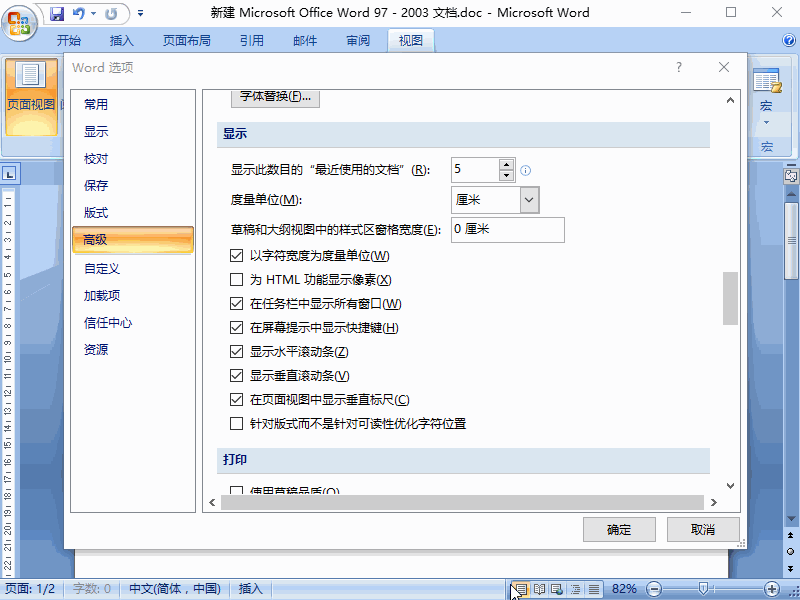
Task: Decrease recent documents count spinner down
Action: pos(506,176)
